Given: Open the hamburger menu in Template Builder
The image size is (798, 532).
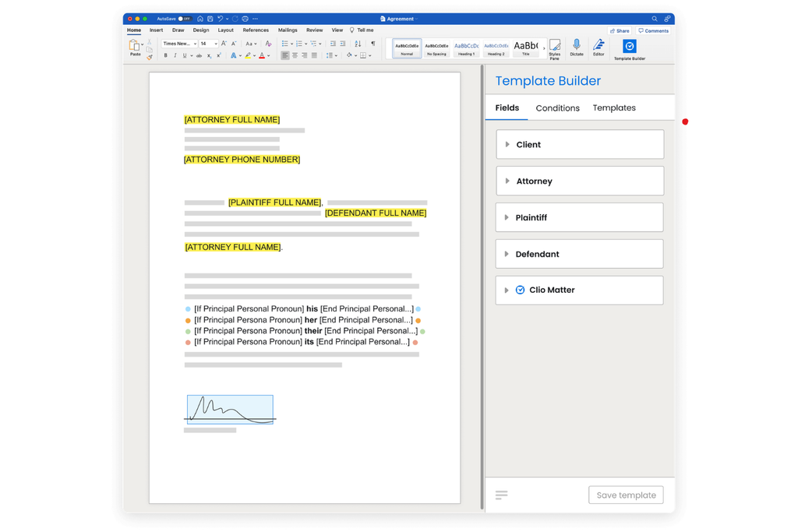Looking at the screenshot, I should tap(501, 495).
